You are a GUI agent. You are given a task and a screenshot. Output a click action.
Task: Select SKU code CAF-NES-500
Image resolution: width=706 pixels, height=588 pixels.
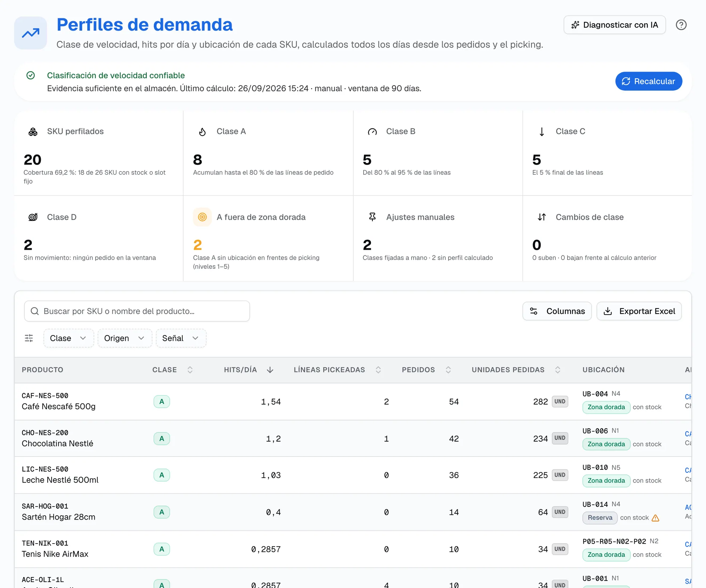pyautogui.click(x=45, y=396)
